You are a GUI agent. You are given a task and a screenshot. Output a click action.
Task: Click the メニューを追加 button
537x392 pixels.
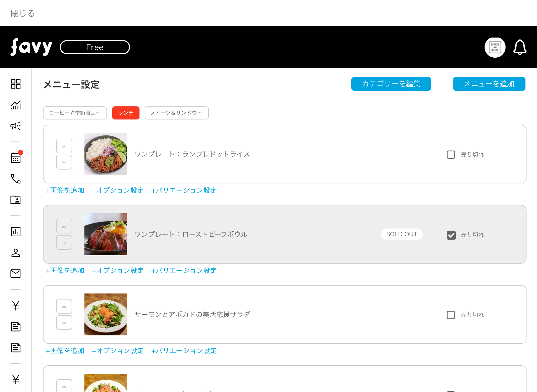click(x=489, y=84)
